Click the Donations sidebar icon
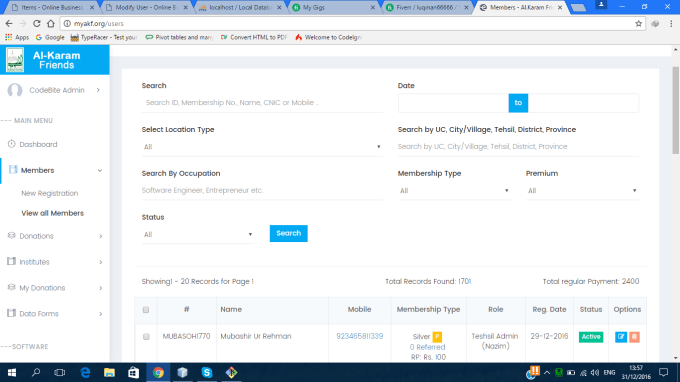 click(12, 235)
